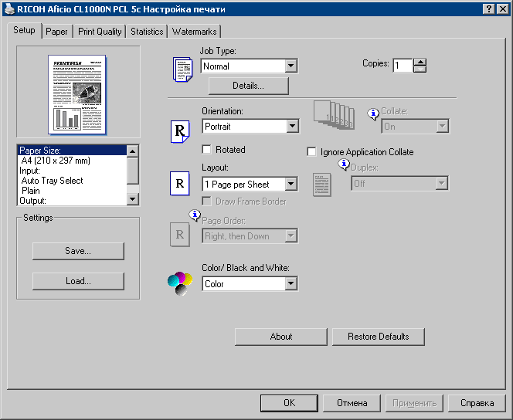Increase copies with the up arrow
This screenshot has height=420, width=513.
(x=420, y=62)
